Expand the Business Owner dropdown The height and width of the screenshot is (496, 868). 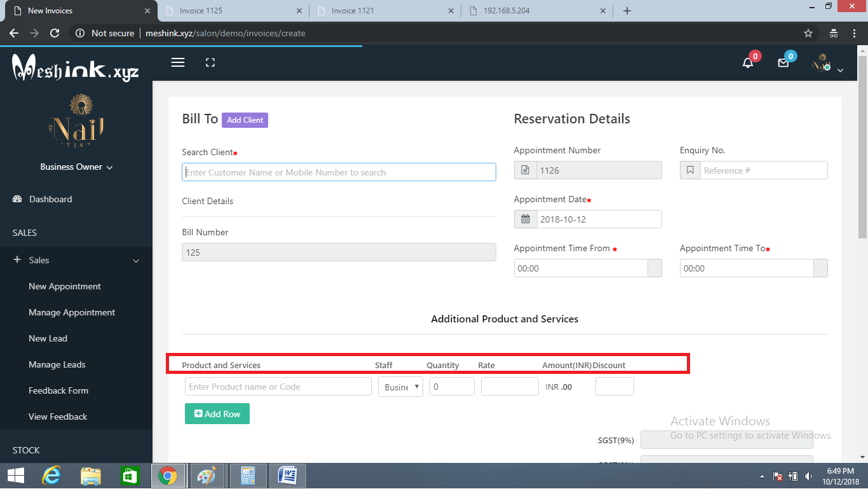[x=76, y=167]
